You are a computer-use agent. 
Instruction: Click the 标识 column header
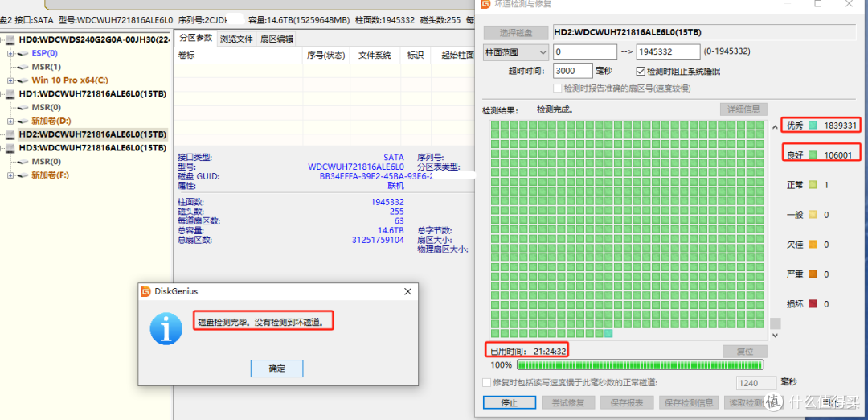click(416, 56)
